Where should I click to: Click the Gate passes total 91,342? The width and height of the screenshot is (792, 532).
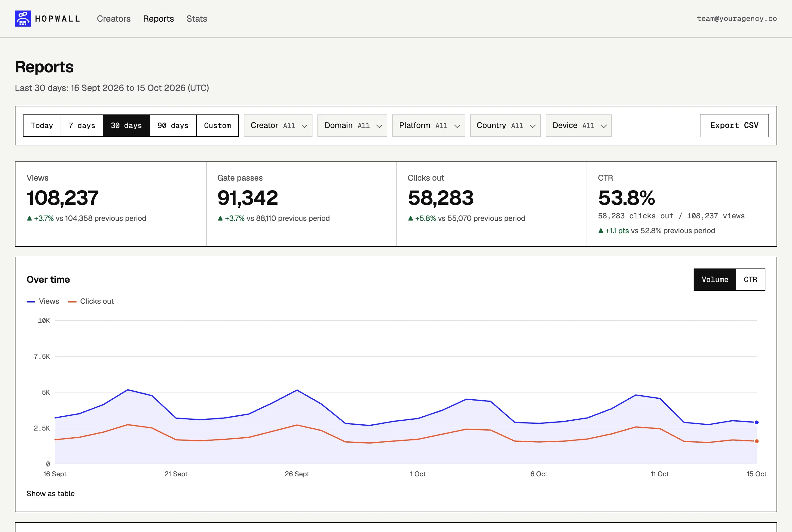[x=248, y=198]
